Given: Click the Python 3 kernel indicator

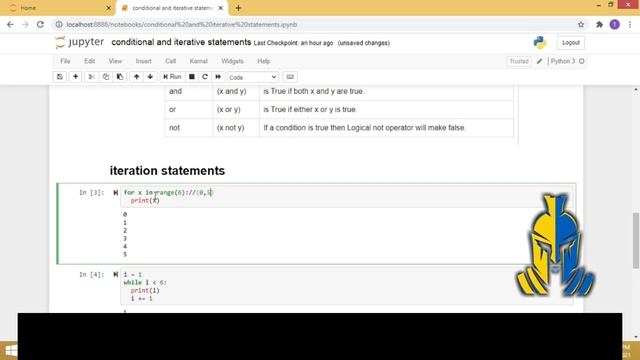Looking at the screenshot, I should 562,61.
